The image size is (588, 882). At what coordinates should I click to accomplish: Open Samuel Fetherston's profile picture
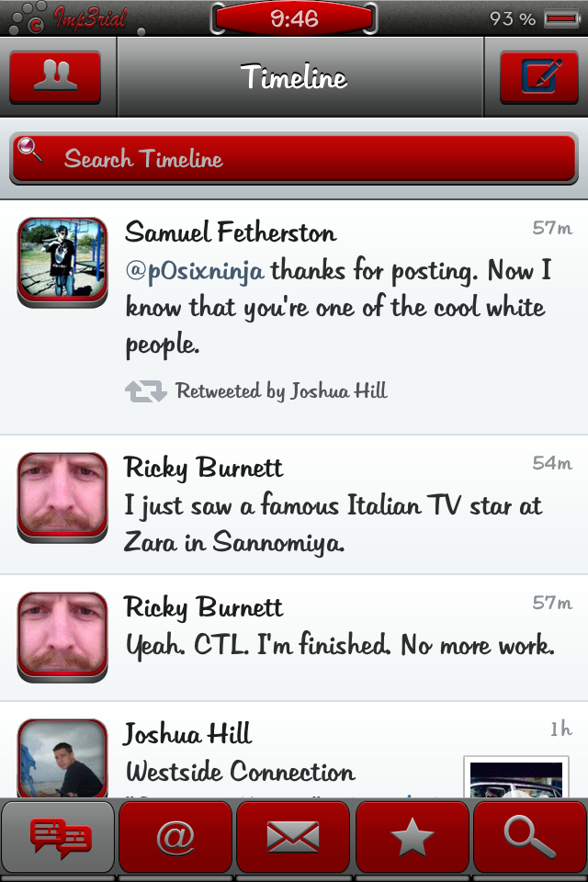pyautogui.click(x=62, y=262)
